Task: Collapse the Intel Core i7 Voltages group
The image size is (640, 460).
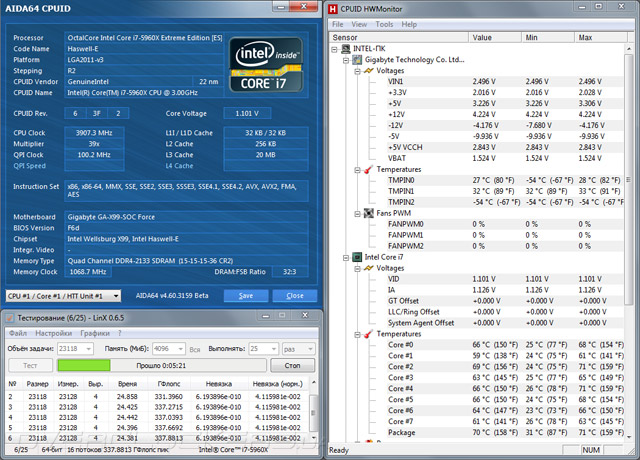Action: pos(357,269)
